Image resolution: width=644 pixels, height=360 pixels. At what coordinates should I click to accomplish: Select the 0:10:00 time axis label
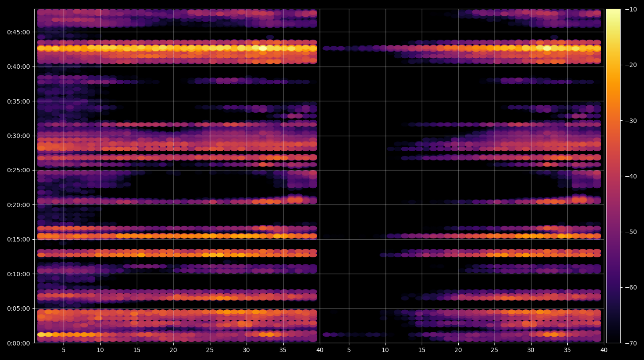[19, 274]
